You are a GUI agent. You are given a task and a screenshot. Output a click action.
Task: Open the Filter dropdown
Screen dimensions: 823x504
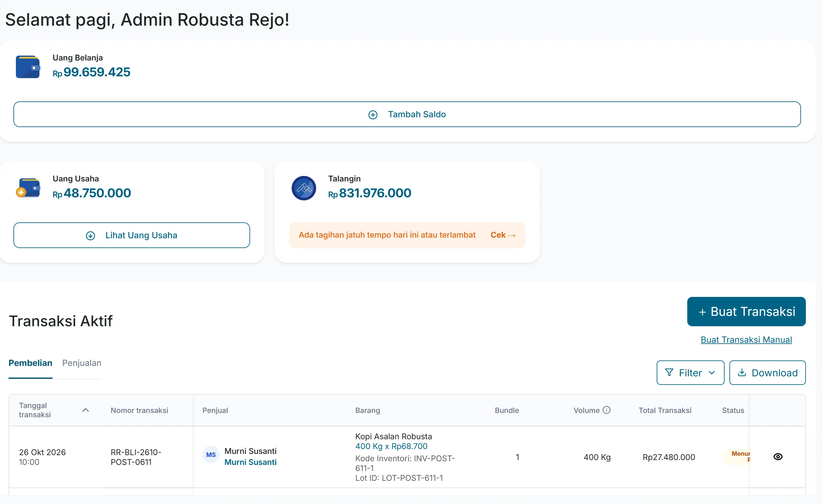(690, 372)
